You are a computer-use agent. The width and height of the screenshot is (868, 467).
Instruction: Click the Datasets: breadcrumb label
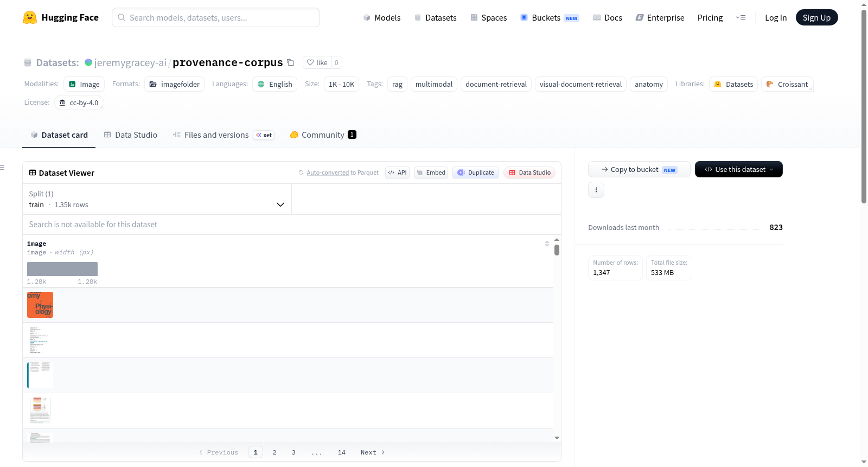58,62
